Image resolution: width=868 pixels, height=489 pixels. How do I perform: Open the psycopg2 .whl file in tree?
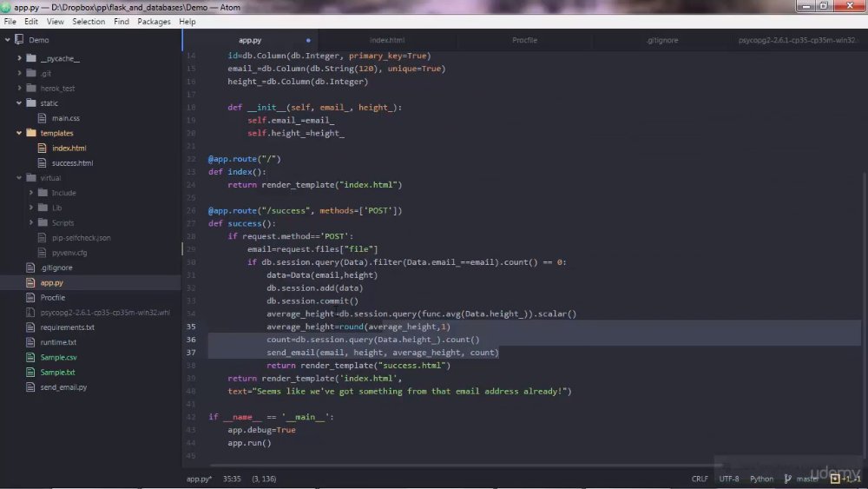click(105, 313)
